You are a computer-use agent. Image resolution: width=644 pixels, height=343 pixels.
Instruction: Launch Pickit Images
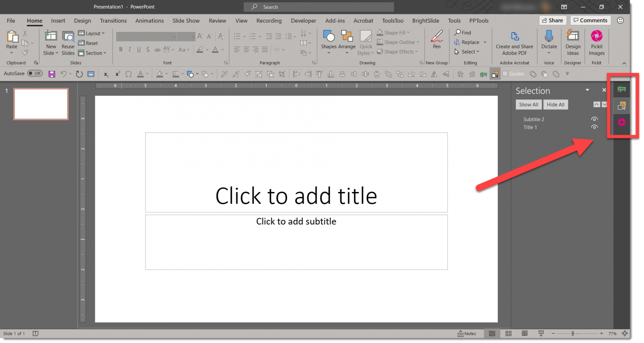(597, 42)
